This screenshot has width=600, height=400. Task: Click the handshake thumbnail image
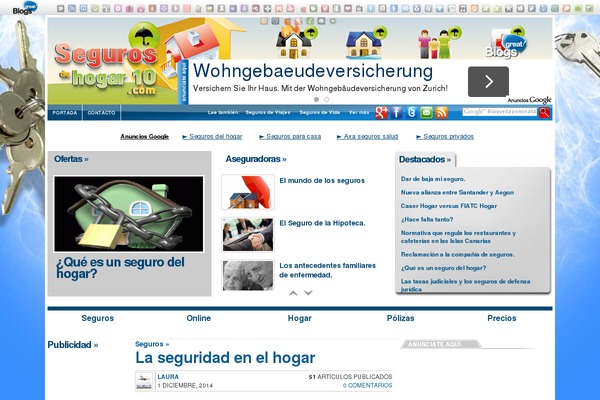(x=248, y=234)
